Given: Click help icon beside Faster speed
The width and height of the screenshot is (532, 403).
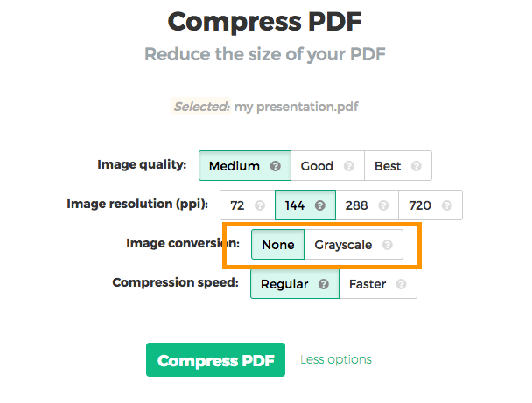Looking at the screenshot, I should pyautogui.click(x=402, y=284).
